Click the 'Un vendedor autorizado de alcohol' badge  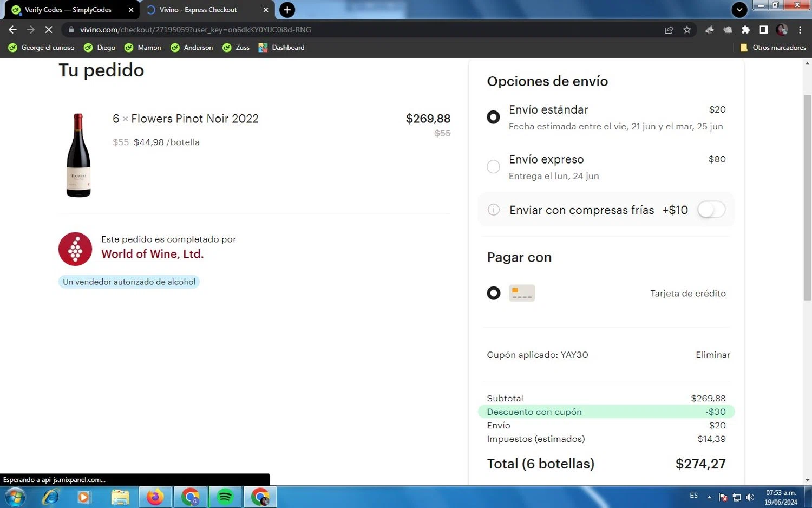click(x=129, y=282)
